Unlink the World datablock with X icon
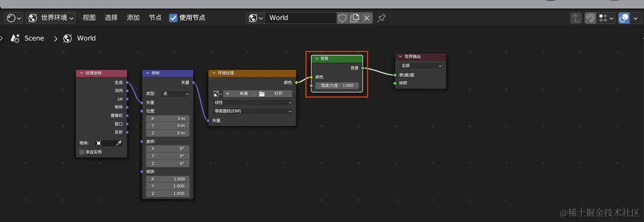This screenshot has height=222, width=644. 367,17
